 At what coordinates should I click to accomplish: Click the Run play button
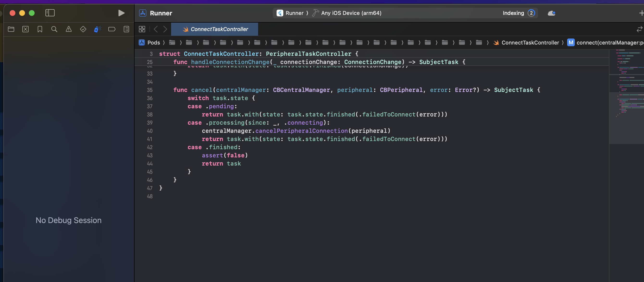pyautogui.click(x=121, y=13)
